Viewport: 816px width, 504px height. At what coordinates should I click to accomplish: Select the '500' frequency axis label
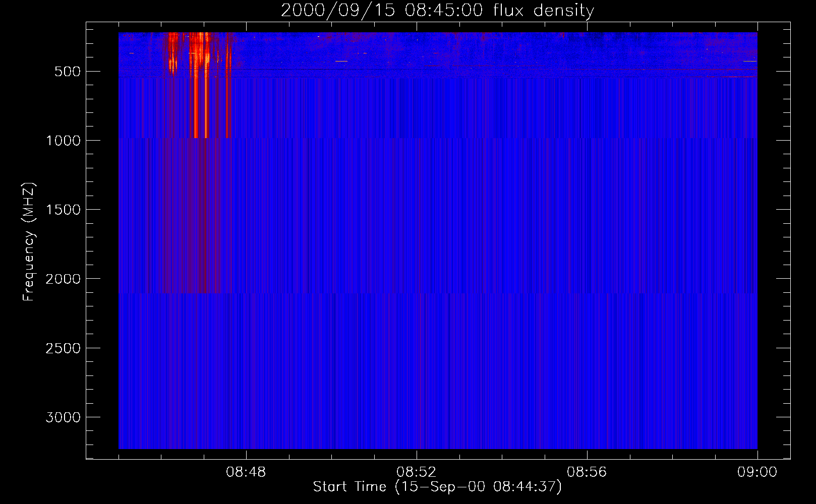[x=68, y=72]
